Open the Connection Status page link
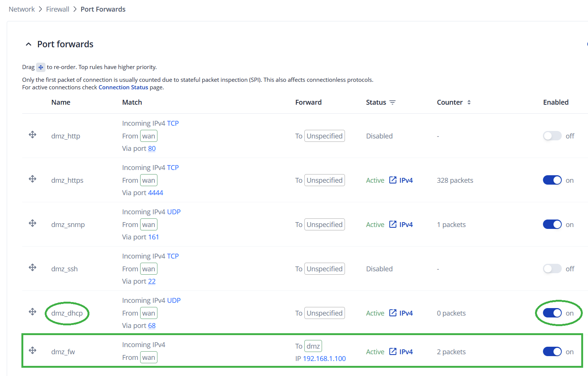 click(x=123, y=87)
